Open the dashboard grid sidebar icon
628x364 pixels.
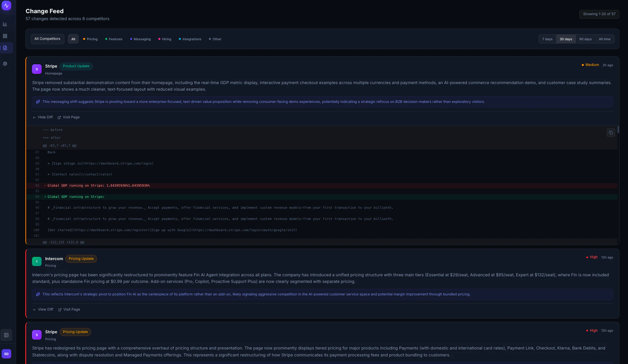point(5,36)
